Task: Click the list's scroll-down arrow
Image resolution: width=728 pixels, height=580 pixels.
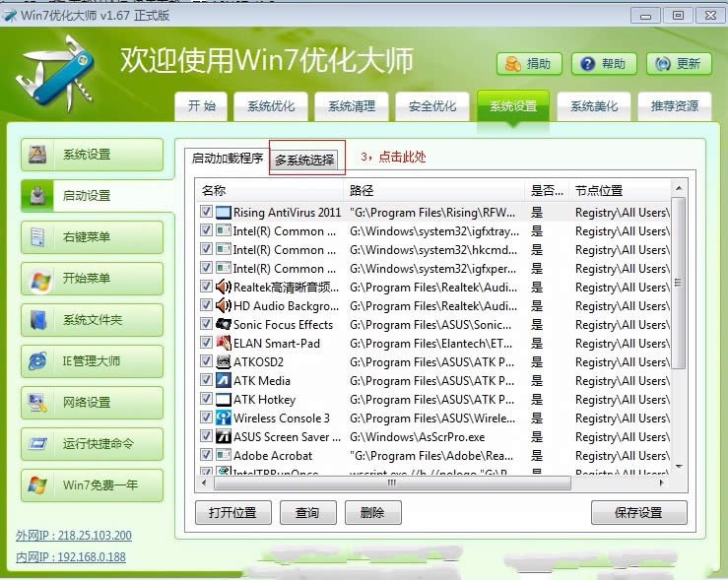Action: point(679,468)
